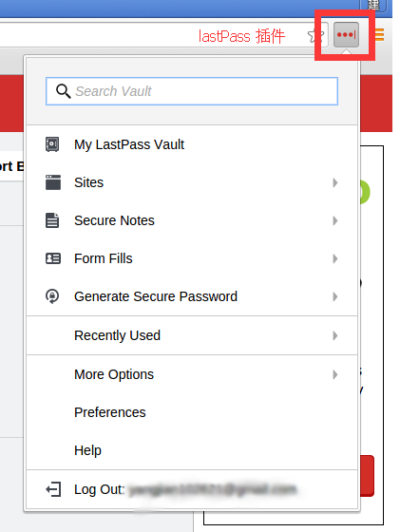Click the magnifier icon in Search Vault
This screenshot has height=532, width=400.
coord(63,91)
